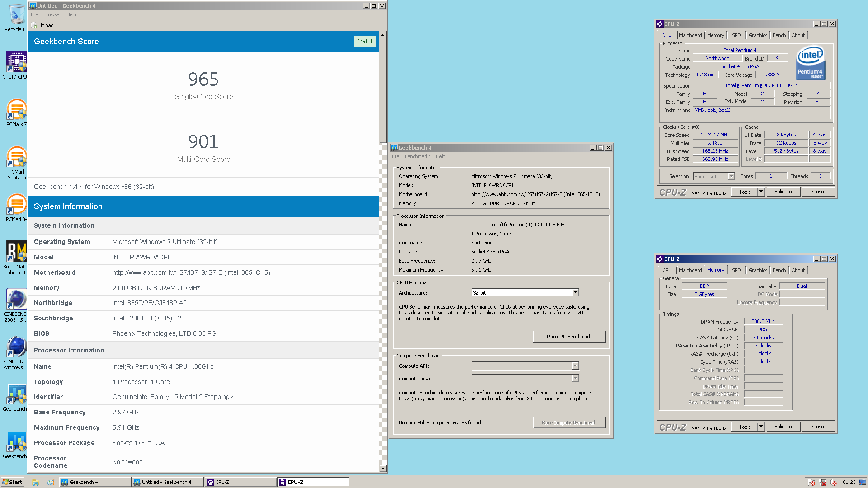Switch to Bench tab in lower CPU-Z
This screenshot has height=488, width=868.
tap(779, 270)
